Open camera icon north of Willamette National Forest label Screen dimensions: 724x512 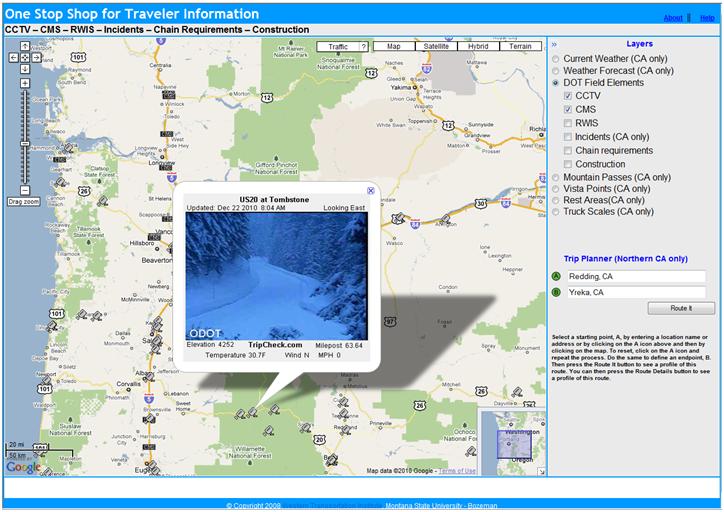[269, 431]
